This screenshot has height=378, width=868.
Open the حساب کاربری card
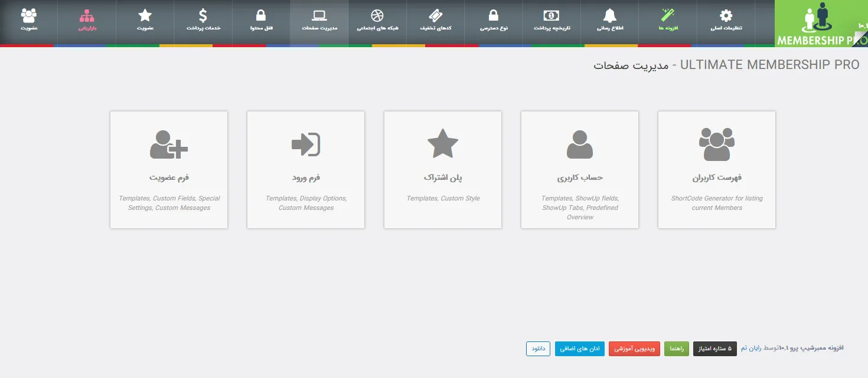[580, 170]
